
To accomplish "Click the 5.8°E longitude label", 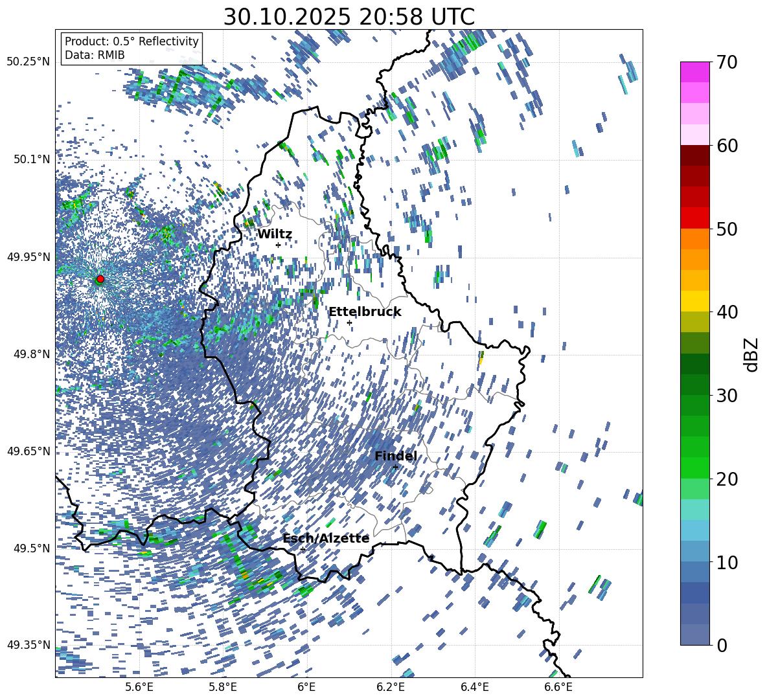I will tap(223, 687).
